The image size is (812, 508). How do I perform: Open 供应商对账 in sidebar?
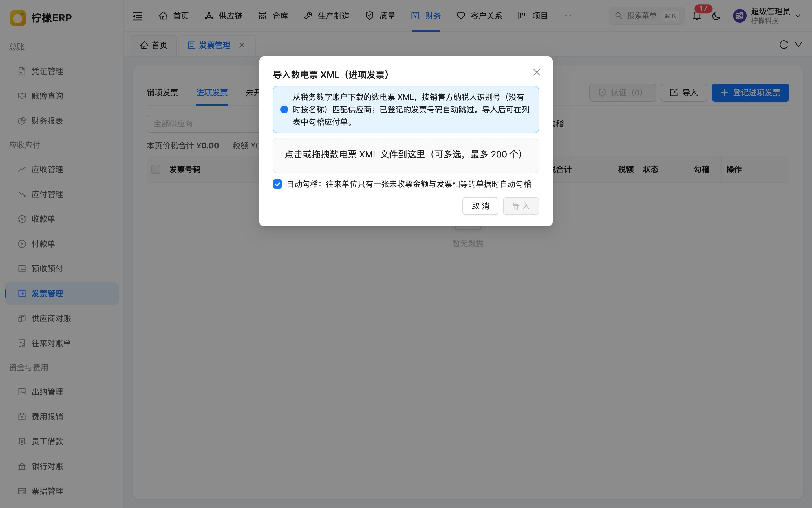coord(62,319)
